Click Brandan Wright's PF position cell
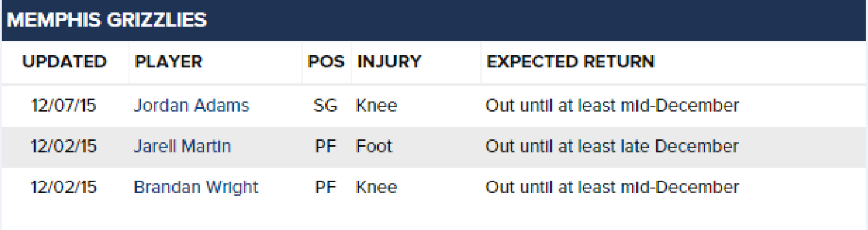Image resolution: width=868 pixels, height=230 pixels. [326, 188]
